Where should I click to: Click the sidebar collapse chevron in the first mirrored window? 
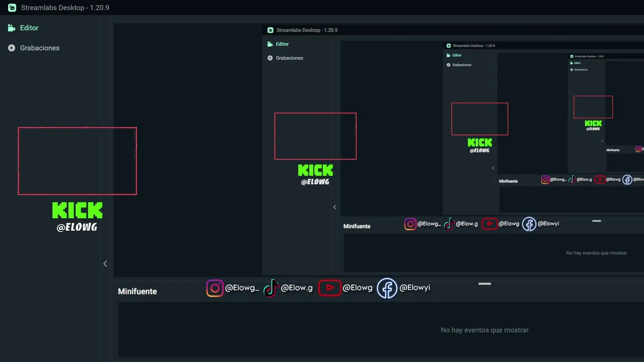(335, 207)
